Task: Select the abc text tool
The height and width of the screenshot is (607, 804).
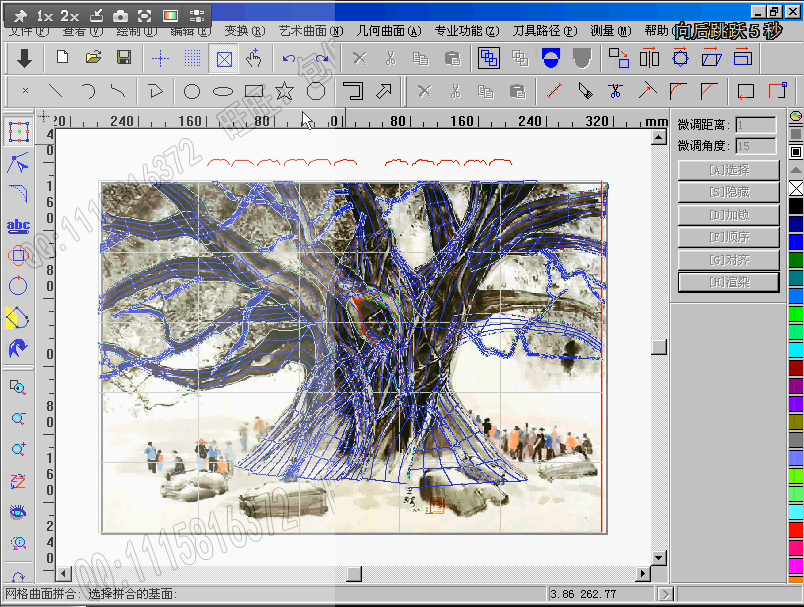Action: (x=18, y=226)
